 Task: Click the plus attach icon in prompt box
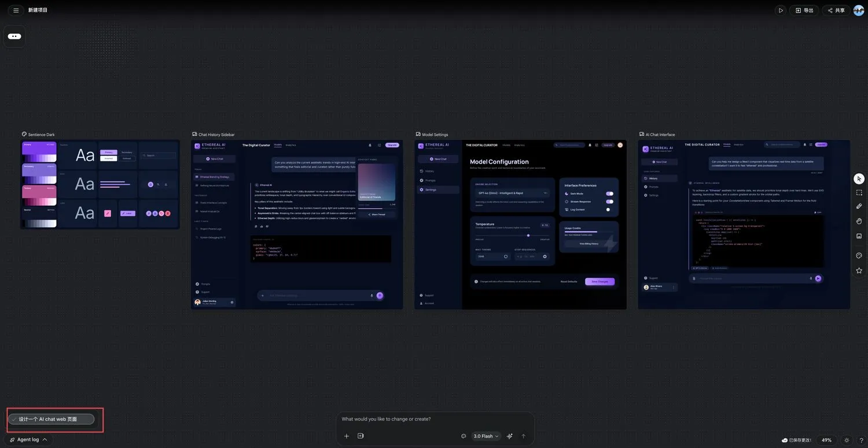[x=347, y=436]
